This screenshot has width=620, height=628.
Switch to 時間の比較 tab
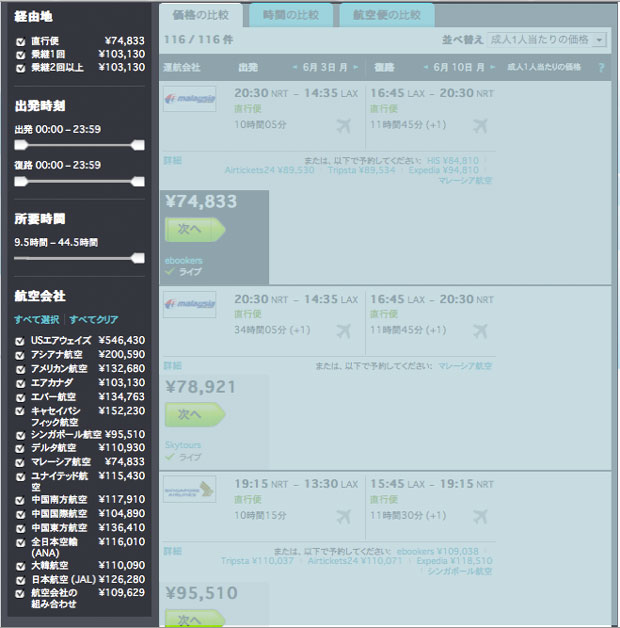click(x=291, y=15)
